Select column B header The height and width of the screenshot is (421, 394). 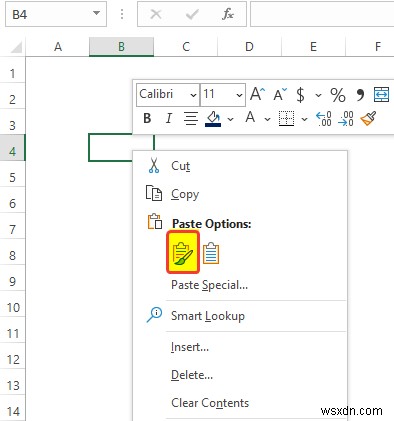121,47
